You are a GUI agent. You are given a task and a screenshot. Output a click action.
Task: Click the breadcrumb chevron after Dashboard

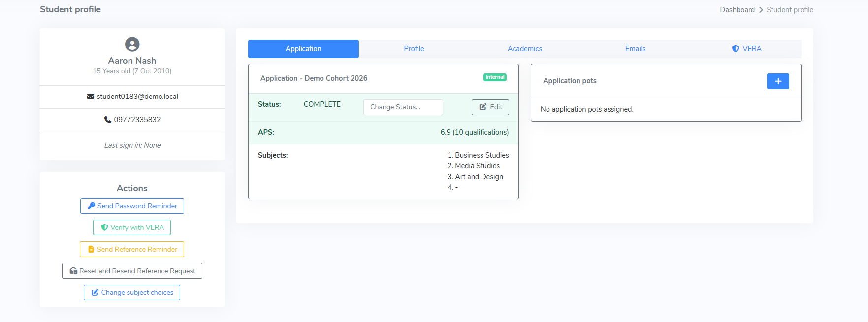(x=761, y=10)
